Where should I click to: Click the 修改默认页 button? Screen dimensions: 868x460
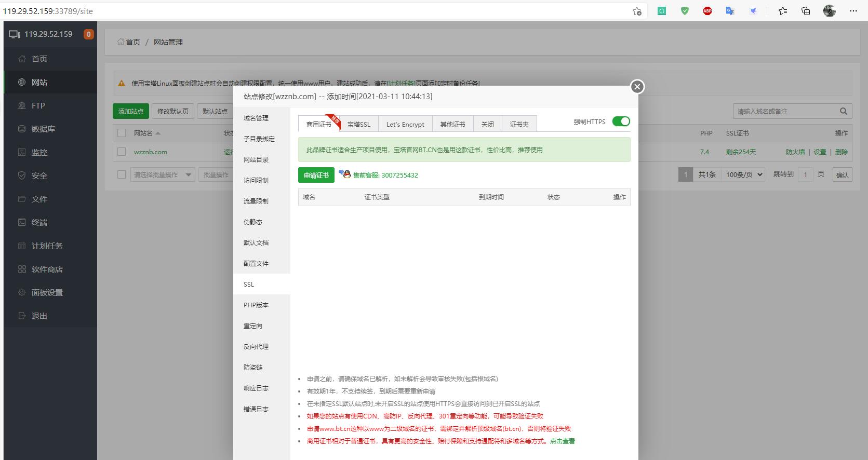(173, 111)
